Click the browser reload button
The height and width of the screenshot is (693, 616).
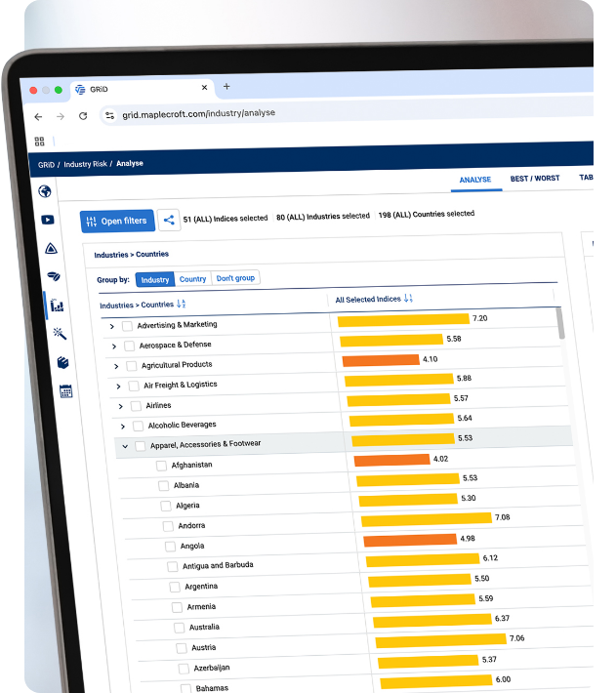tap(83, 115)
